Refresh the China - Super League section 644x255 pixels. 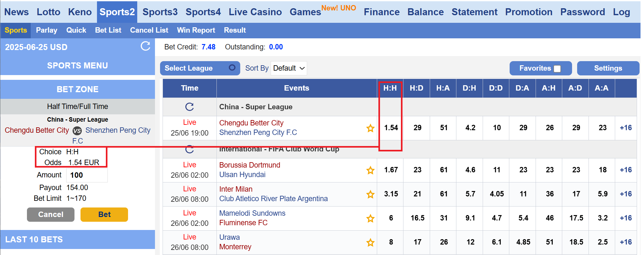[190, 107]
